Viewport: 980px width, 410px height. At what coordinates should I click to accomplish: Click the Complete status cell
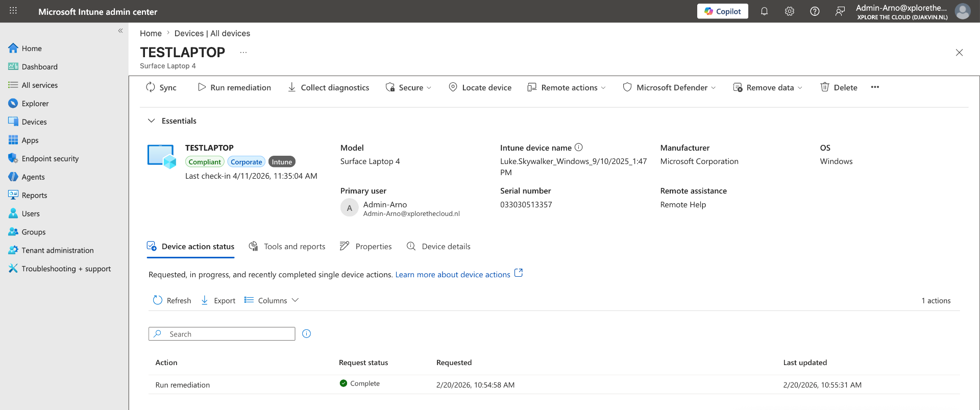click(360, 383)
